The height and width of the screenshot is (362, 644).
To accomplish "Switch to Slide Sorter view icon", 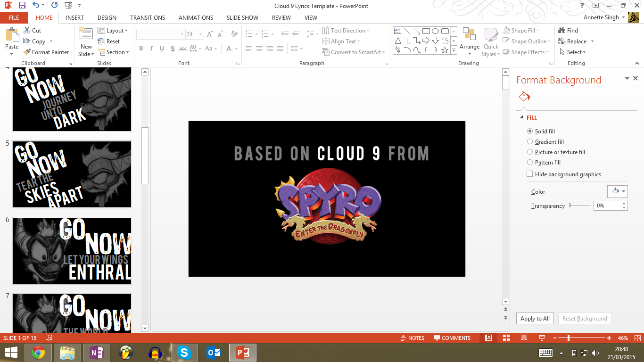I will click(506, 338).
